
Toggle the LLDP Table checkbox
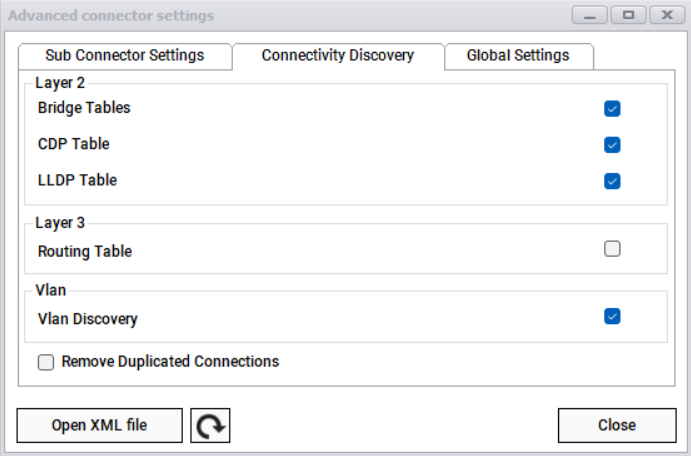point(612,181)
